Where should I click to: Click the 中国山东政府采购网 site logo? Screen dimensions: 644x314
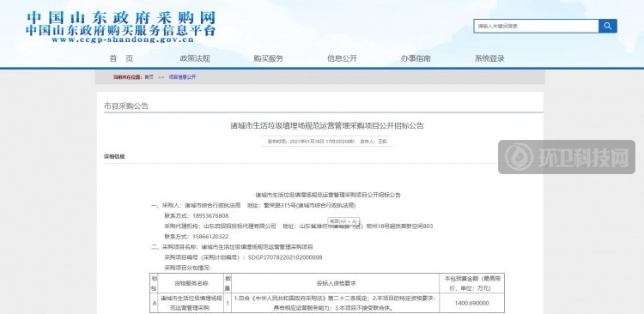tap(120, 18)
